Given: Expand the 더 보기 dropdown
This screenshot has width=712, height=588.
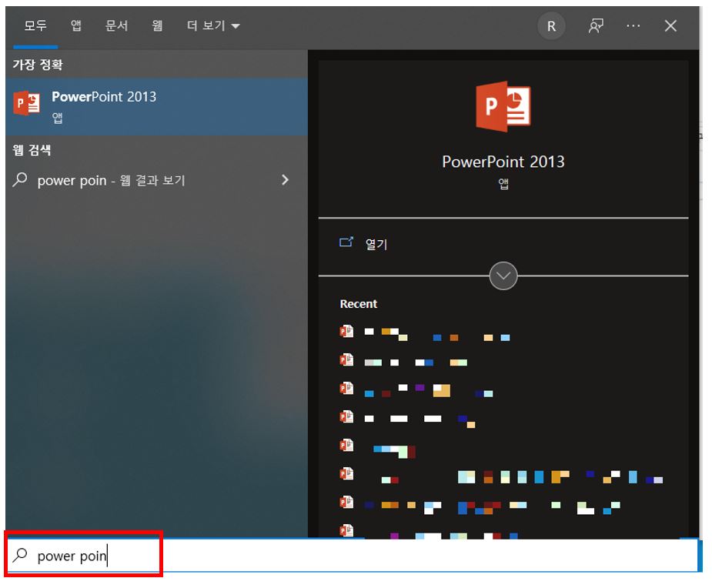Looking at the screenshot, I should coord(213,25).
